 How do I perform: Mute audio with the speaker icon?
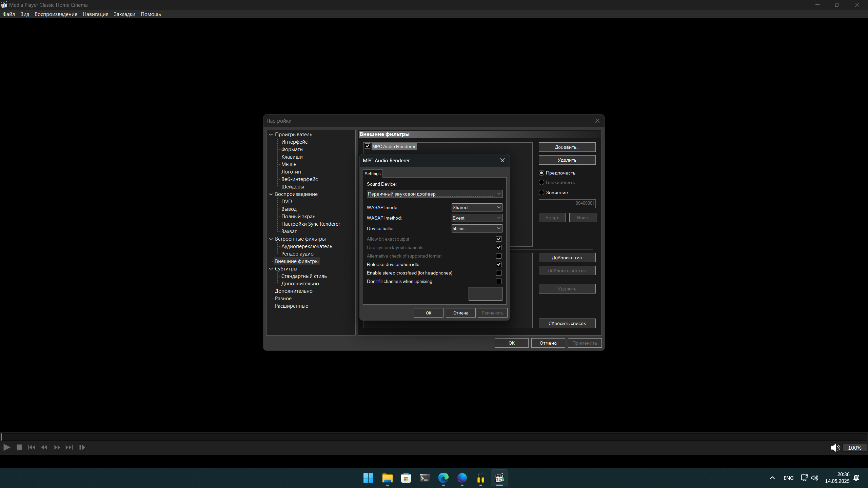[835, 448]
